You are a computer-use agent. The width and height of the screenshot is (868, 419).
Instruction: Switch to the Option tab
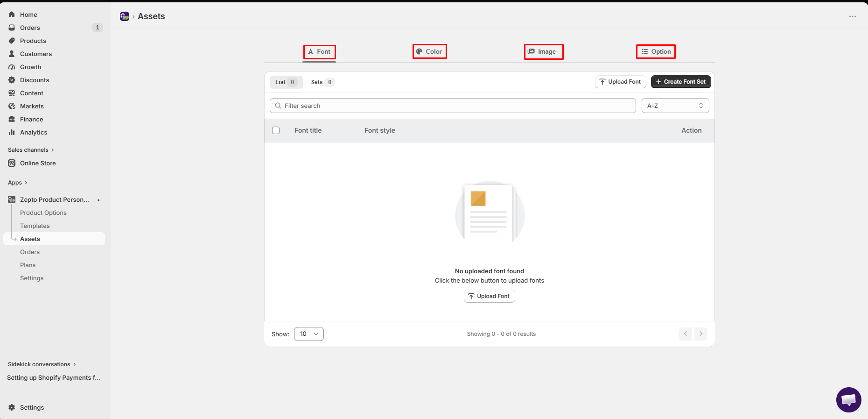click(656, 51)
